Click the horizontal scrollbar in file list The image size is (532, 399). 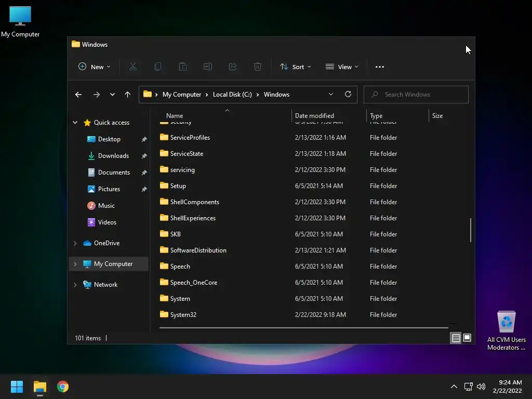303,328
